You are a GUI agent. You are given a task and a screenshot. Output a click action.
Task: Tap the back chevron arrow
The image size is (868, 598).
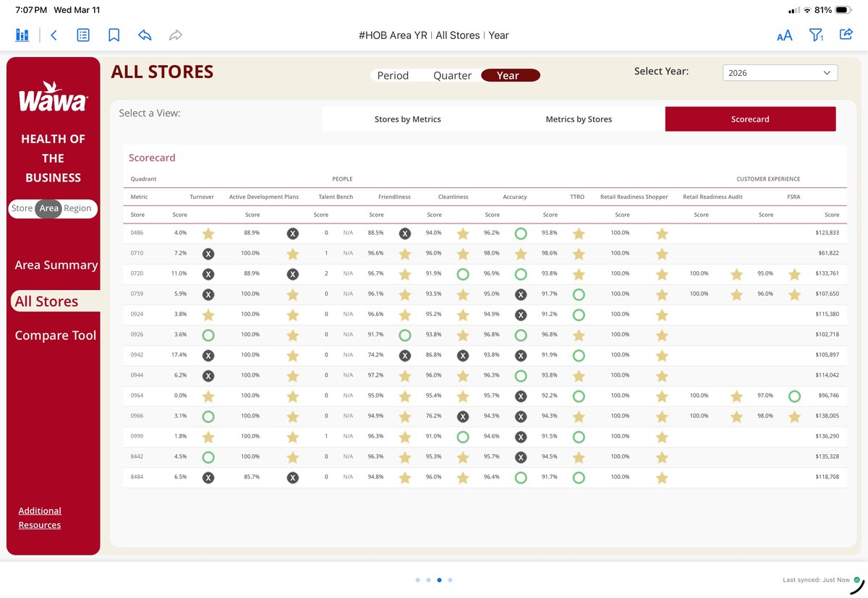54,35
